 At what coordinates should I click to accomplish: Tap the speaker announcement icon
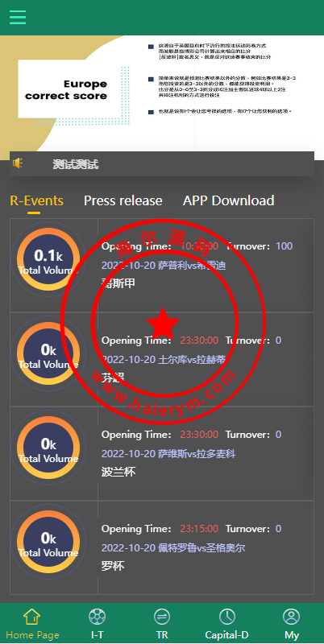point(17,163)
